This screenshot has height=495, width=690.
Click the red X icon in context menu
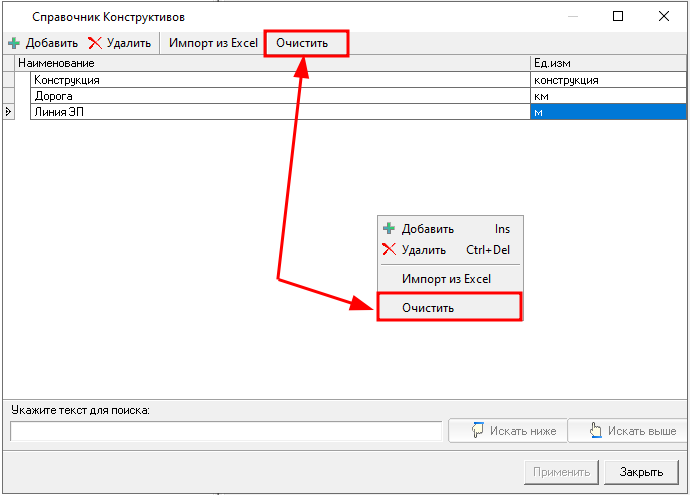pyautogui.click(x=389, y=250)
